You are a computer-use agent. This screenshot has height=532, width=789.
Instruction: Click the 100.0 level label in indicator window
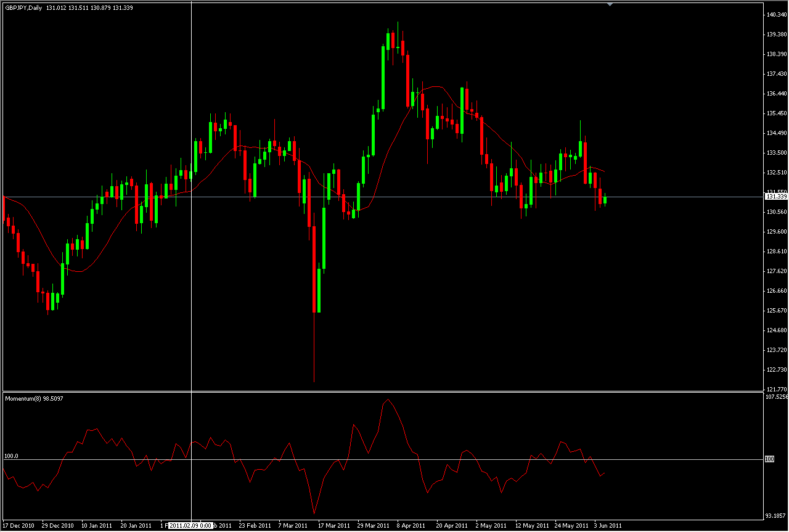click(x=12, y=456)
